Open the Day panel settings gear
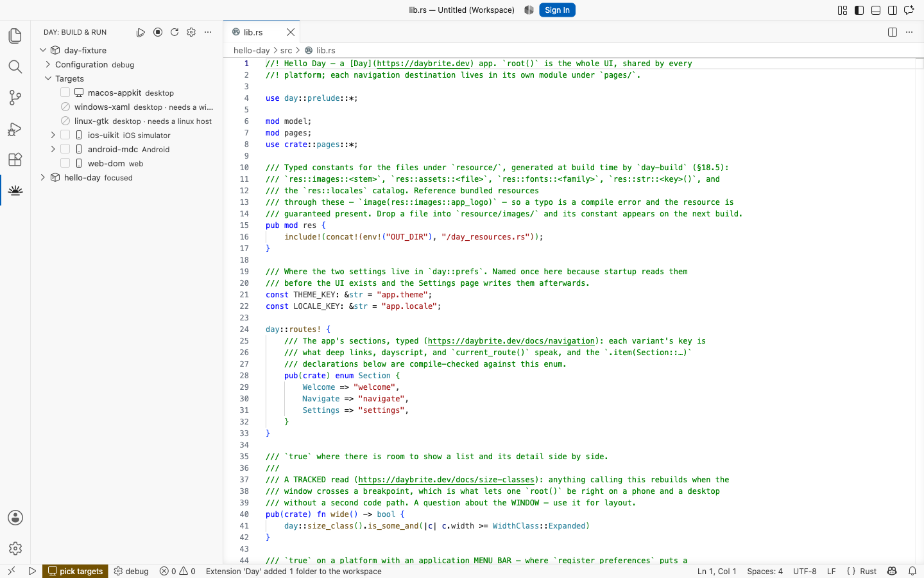The width and height of the screenshot is (924, 578). (191, 32)
